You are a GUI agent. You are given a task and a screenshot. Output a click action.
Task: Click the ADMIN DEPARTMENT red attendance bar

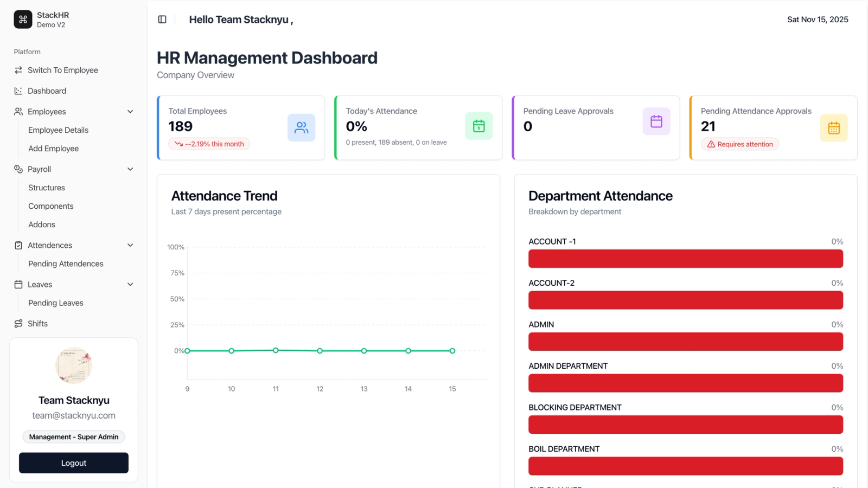[x=686, y=383]
